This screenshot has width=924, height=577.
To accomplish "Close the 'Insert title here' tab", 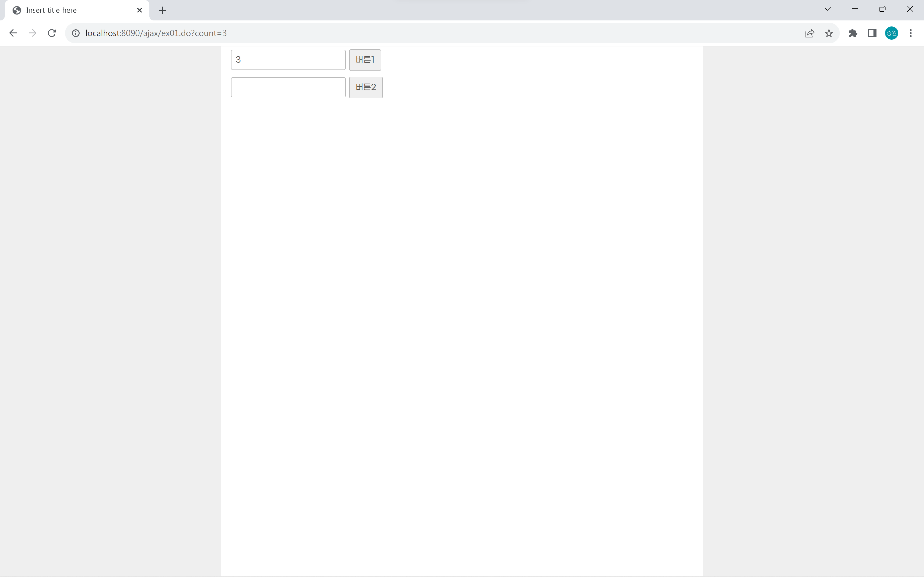I will (139, 10).
